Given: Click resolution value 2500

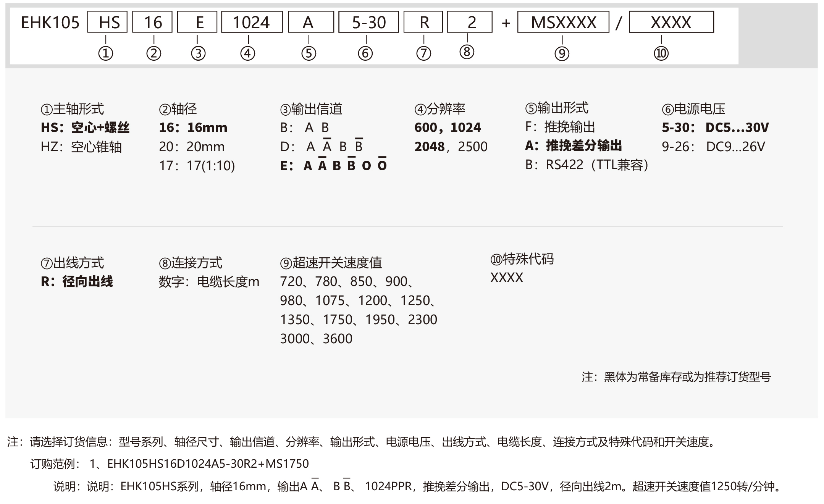Looking at the screenshot, I should tap(473, 147).
